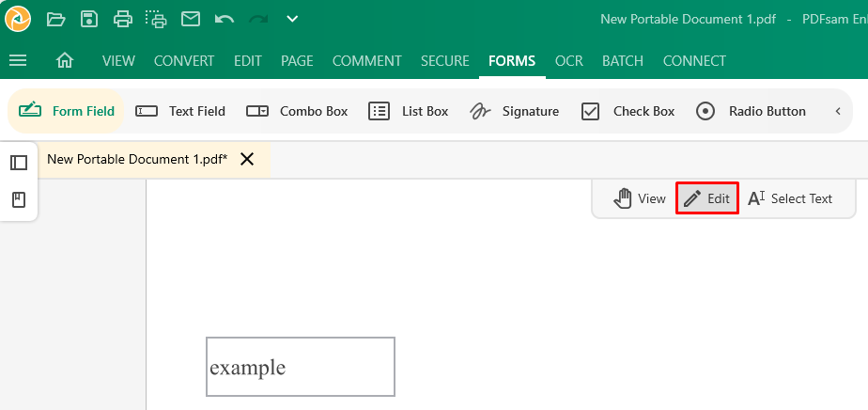Switch to the CONVERT tab
The width and height of the screenshot is (868, 410).
(x=184, y=60)
